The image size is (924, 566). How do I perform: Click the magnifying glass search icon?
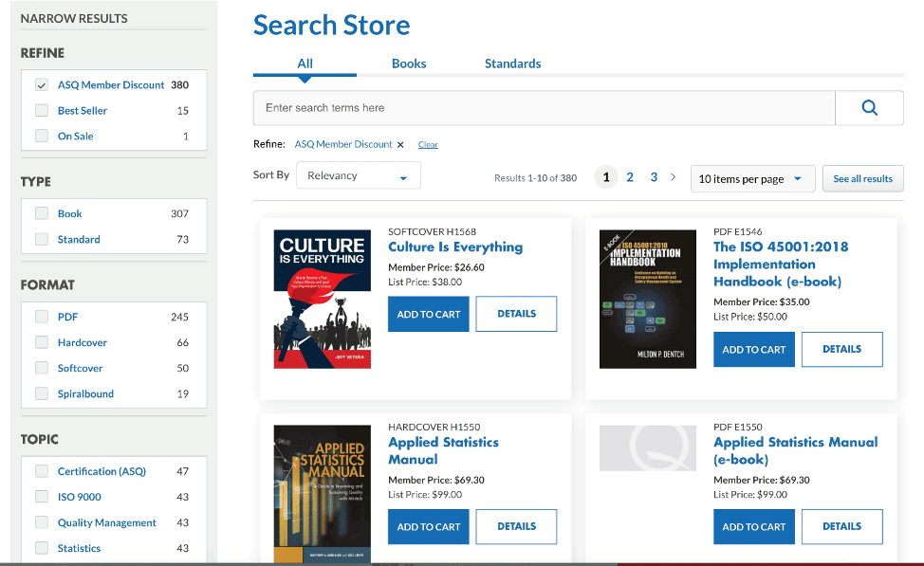869,108
